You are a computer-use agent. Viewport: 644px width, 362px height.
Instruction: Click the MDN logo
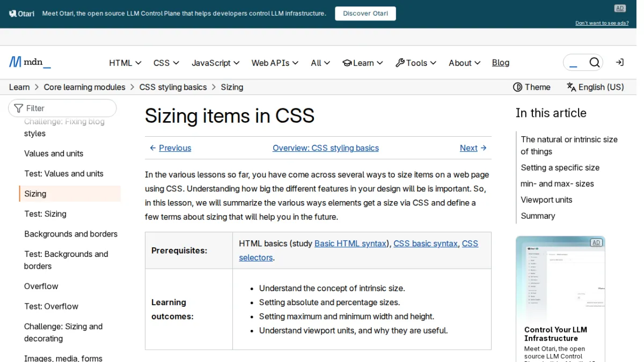[x=30, y=62]
